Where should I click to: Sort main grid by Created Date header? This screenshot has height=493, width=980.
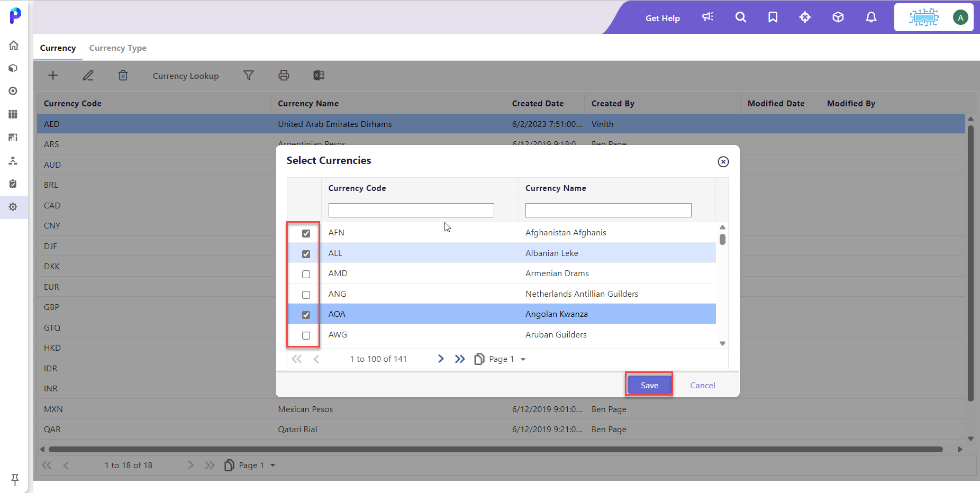tap(538, 104)
